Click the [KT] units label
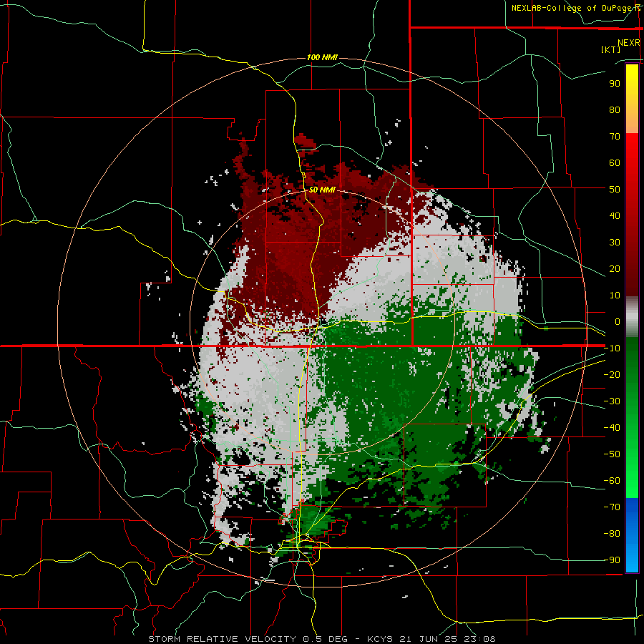The width and height of the screenshot is (644, 644). tap(610, 49)
